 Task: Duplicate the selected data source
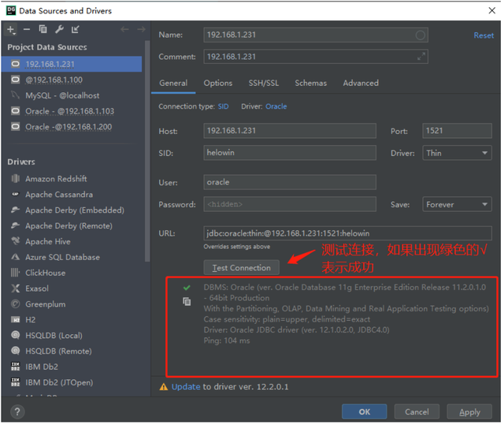coord(43,29)
